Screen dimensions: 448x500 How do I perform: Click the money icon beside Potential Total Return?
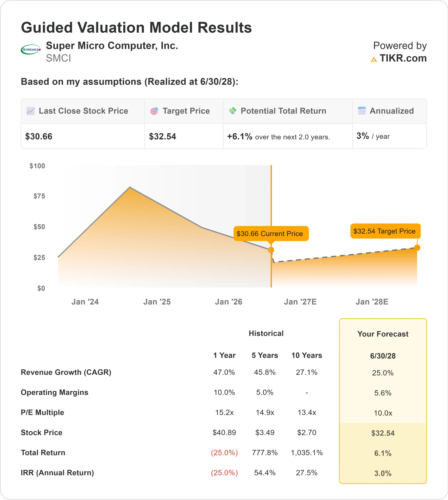[233, 111]
